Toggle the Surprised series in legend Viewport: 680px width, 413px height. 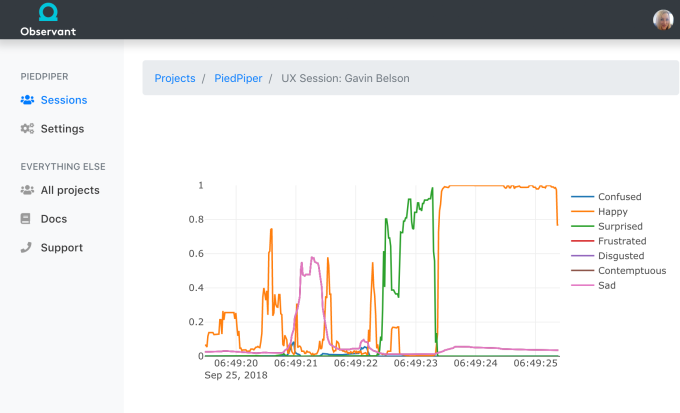(607, 226)
